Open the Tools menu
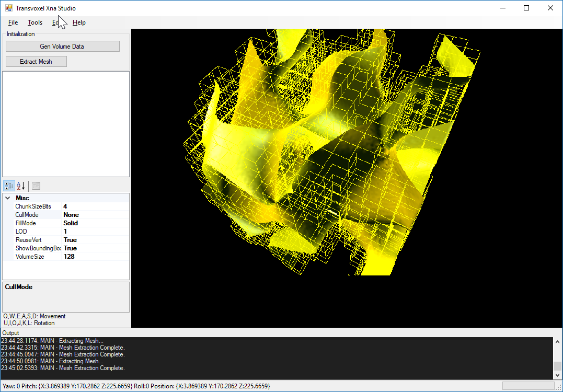Screen dimensions: 563x392 35,22
